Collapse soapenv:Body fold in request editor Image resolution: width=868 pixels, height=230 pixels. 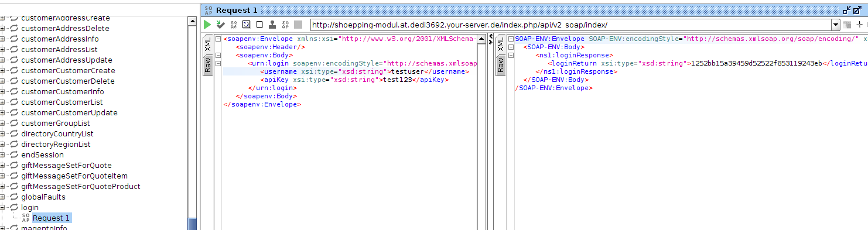point(218,55)
